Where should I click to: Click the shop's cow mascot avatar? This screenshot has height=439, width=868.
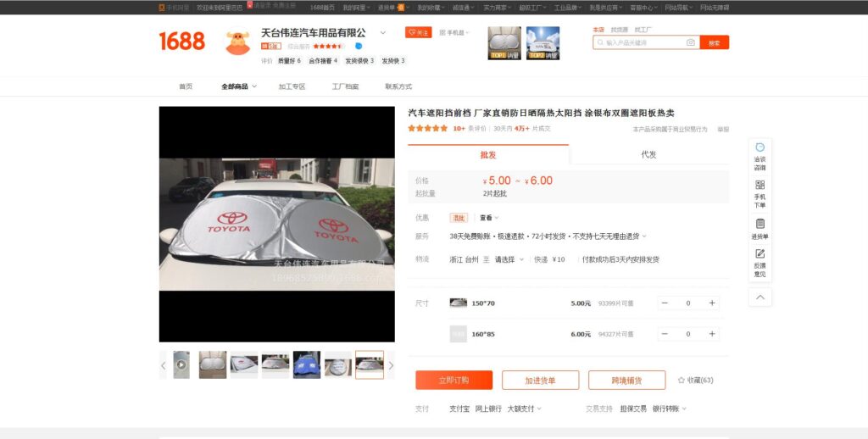(238, 42)
